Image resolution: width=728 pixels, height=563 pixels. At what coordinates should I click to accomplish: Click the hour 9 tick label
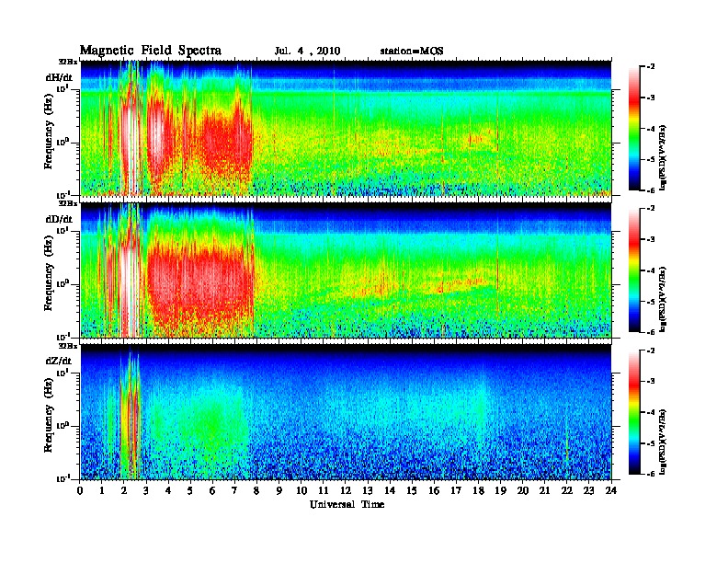pyautogui.click(x=279, y=490)
